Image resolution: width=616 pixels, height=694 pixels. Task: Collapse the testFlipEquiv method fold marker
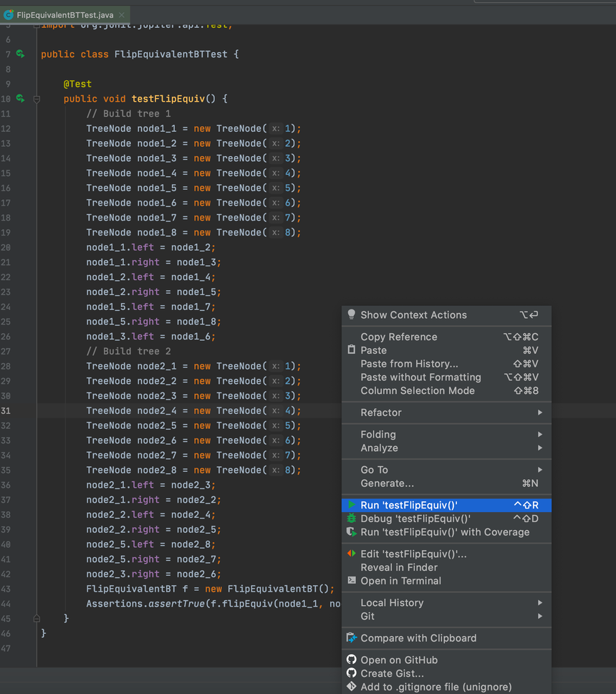tap(37, 100)
